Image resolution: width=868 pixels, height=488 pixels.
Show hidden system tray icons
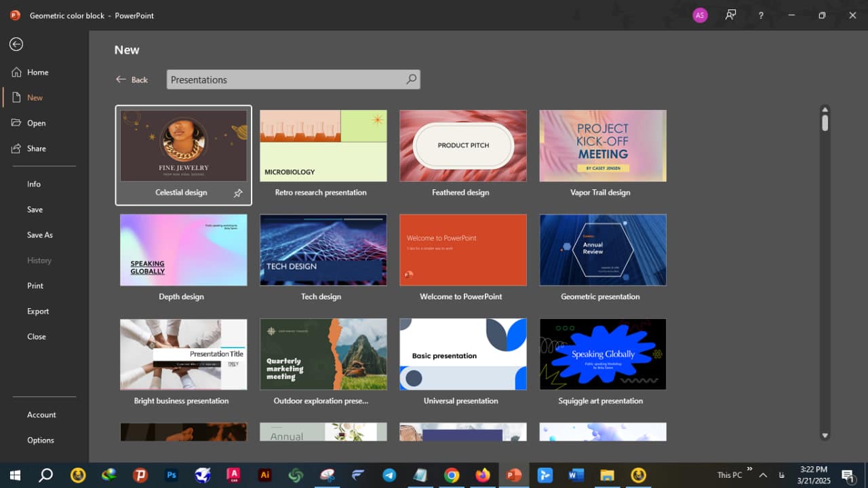pos(763,475)
